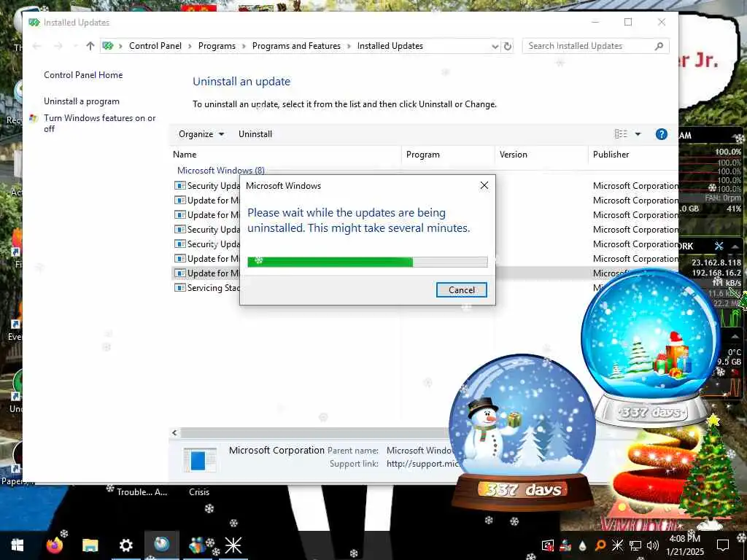747x560 pixels.
Task: Close the Microsoft Windows progress dialog
Action: [x=484, y=186]
